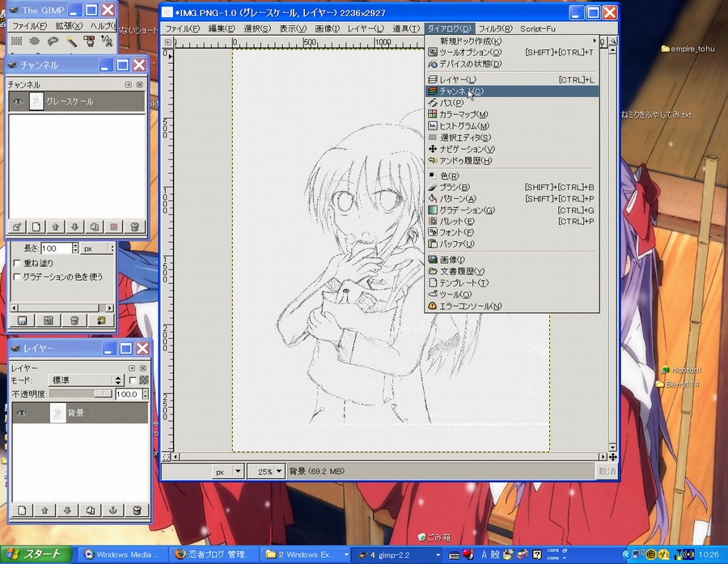The width and height of the screenshot is (728, 564).
Task: Open taskbar 2 Windows Explorer group dropdown
Action: pos(346,555)
